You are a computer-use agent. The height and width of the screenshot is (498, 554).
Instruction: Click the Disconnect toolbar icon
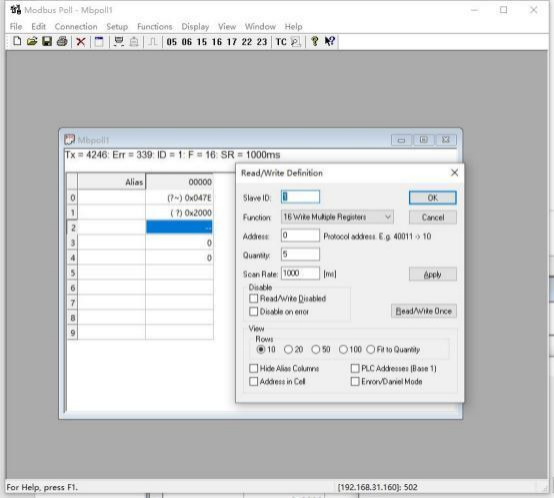click(x=134, y=42)
